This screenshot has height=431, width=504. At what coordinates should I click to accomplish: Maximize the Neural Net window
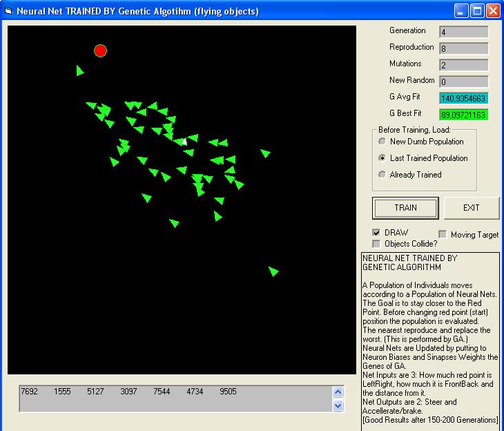[477, 11]
